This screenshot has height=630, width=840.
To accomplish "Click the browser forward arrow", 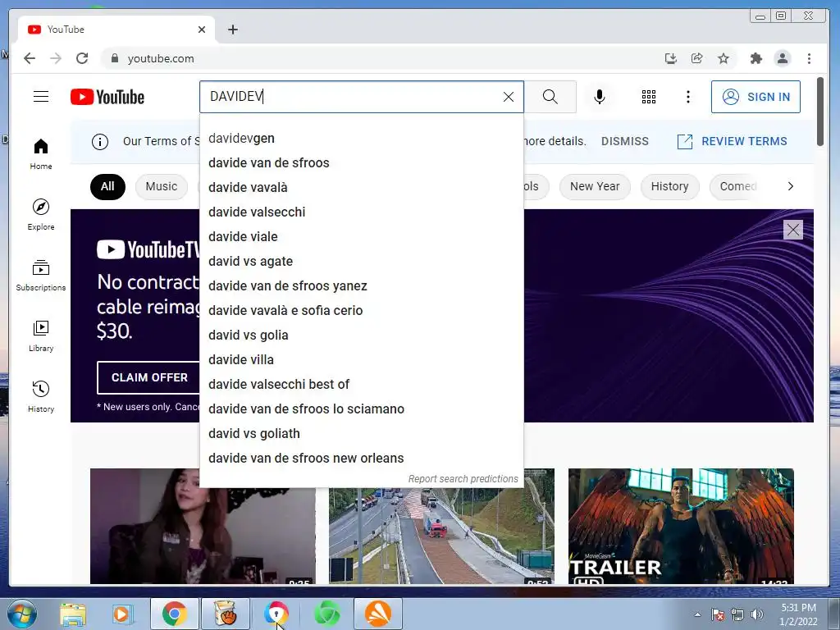I will (x=56, y=58).
